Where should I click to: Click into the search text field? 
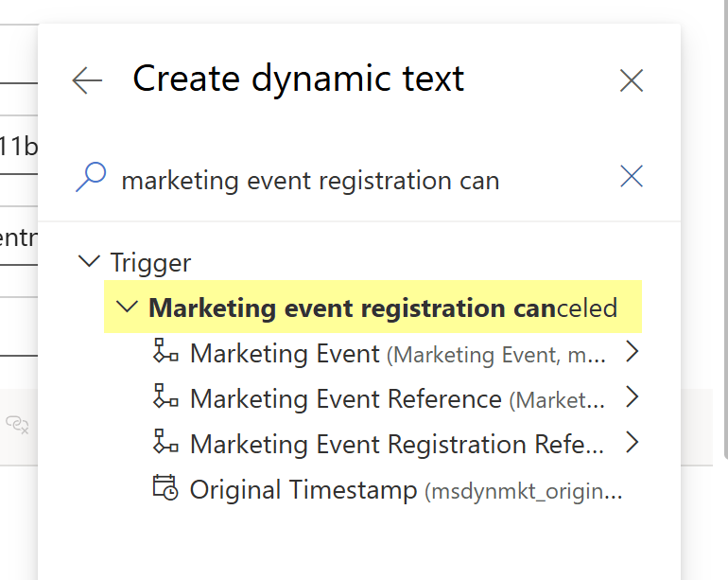click(359, 180)
